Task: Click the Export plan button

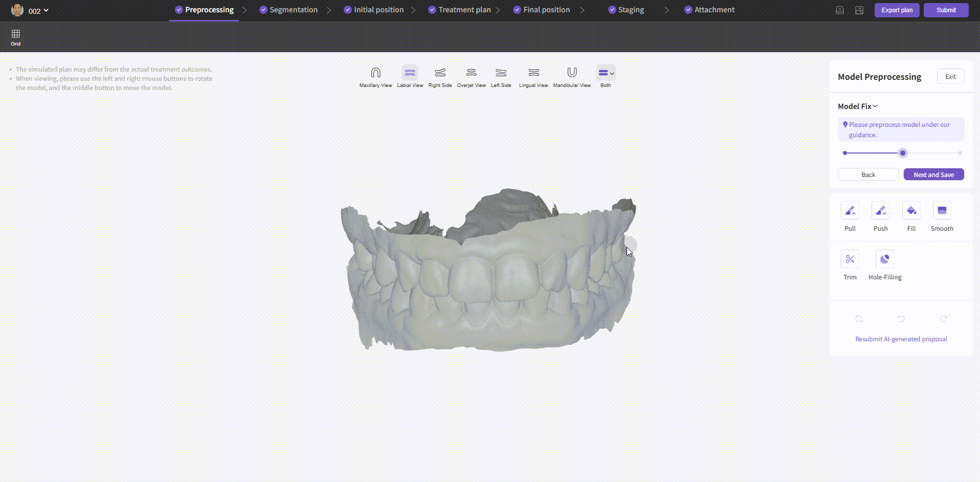Action: 897,10
